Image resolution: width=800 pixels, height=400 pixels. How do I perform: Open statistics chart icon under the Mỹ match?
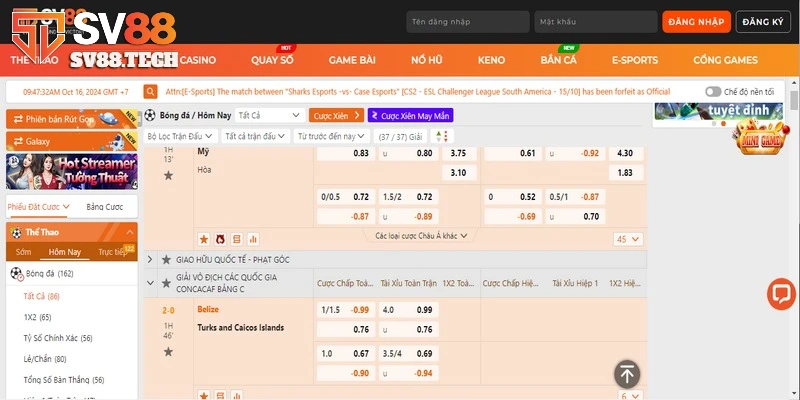point(253,239)
